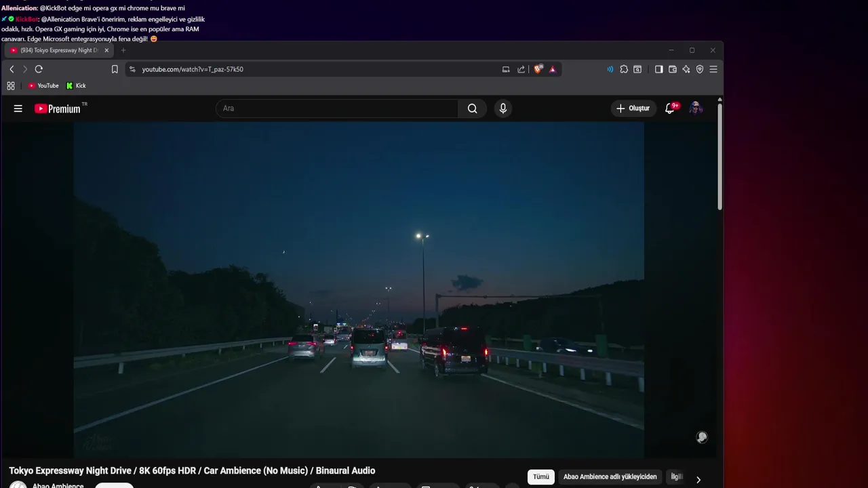This screenshot has height=488, width=868.
Task: Click the YouTube search magnifier button
Action: click(473, 108)
